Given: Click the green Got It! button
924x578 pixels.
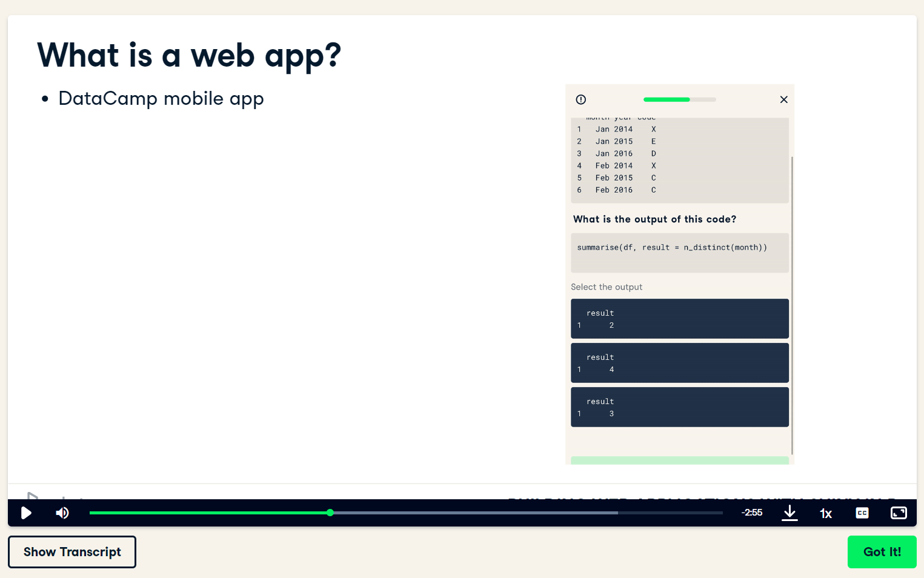Looking at the screenshot, I should [882, 552].
